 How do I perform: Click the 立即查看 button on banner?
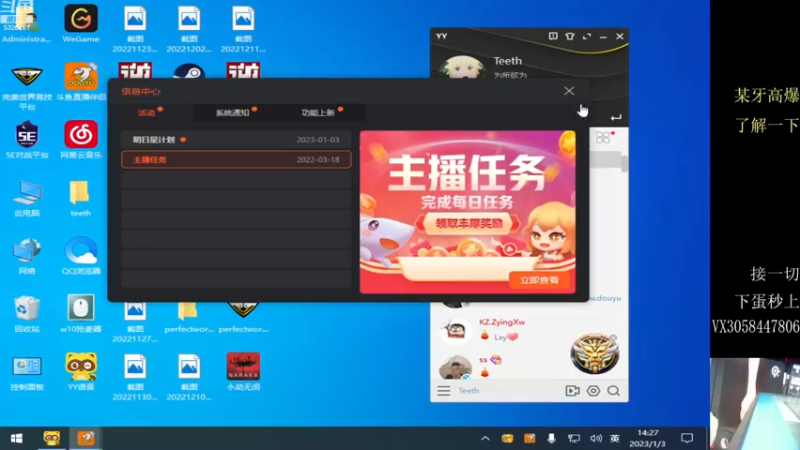click(539, 280)
